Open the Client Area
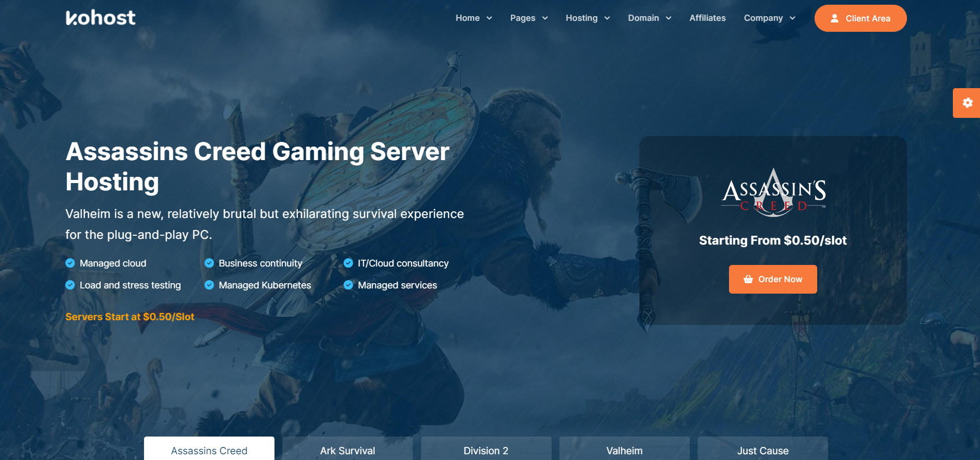The height and width of the screenshot is (460, 980). (x=861, y=18)
